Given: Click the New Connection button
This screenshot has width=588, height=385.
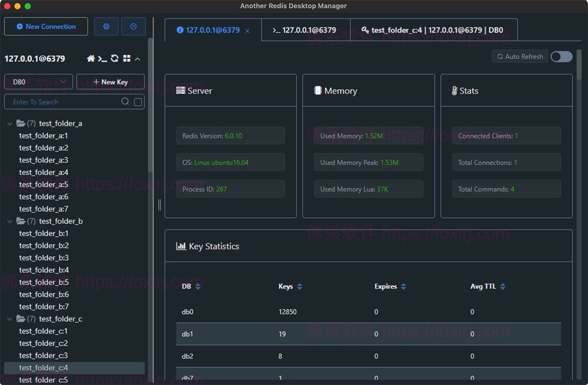Looking at the screenshot, I should point(46,26).
